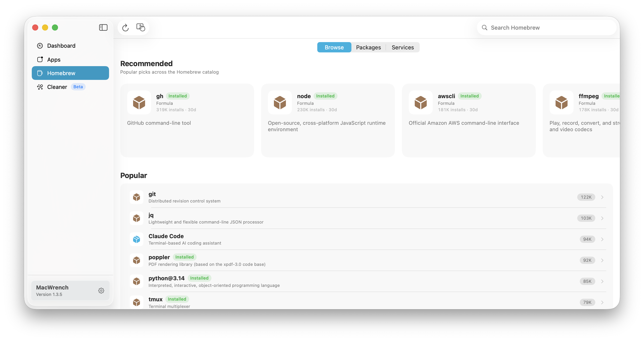
Task: Click the node package box icon
Action: pyautogui.click(x=280, y=102)
